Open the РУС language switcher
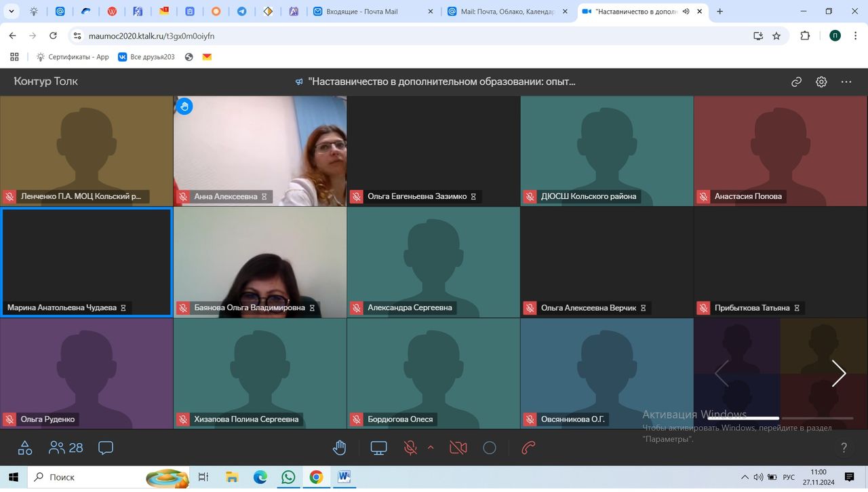This screenshot has height=492, width=868. point(789,477)
